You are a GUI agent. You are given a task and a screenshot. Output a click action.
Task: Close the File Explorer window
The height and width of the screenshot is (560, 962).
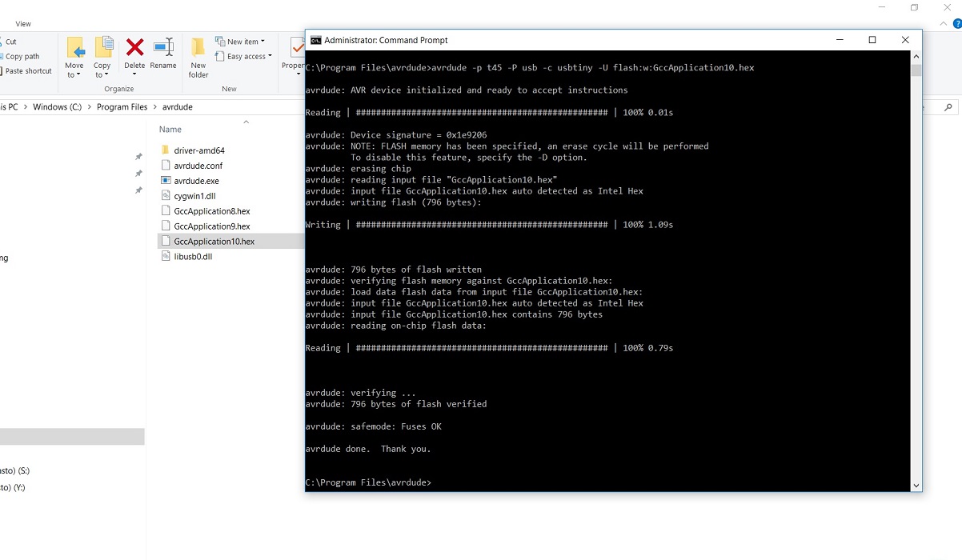tap(949, 7)
